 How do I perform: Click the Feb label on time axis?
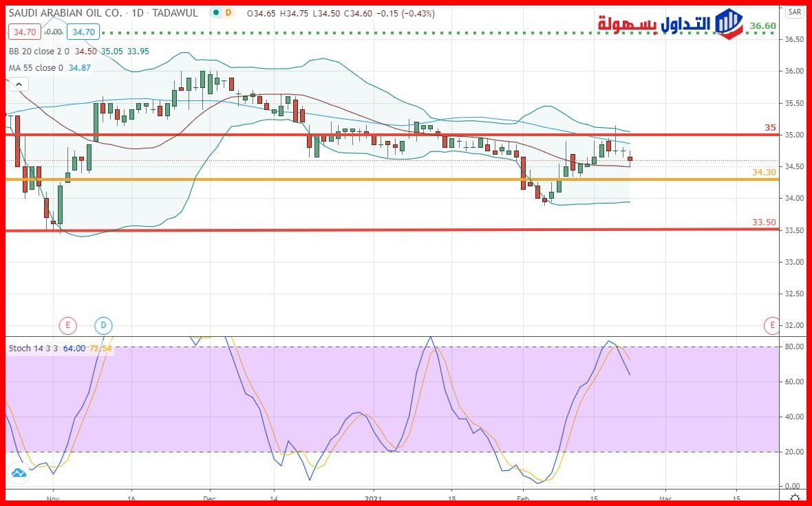point(523,498)
